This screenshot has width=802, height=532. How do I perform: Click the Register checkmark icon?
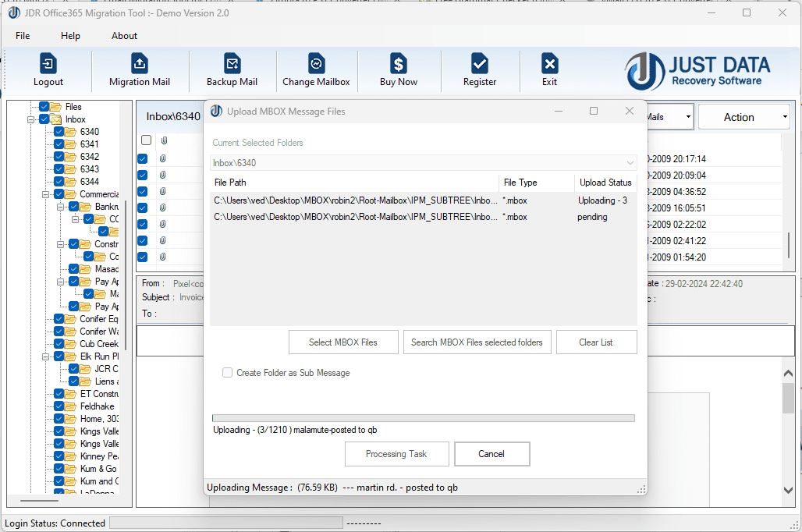pyautogui.click(x=480, y=65)
